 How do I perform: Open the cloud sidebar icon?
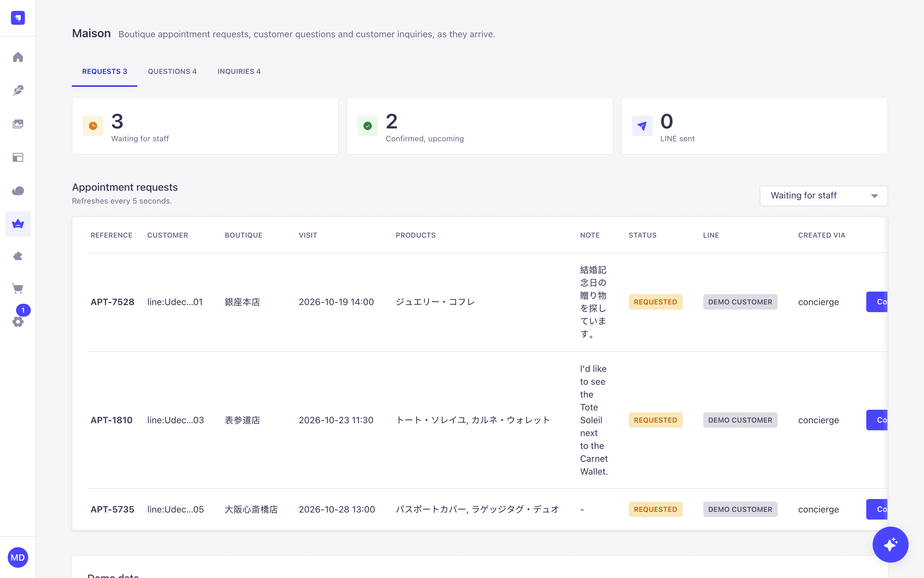click(18, 191)
